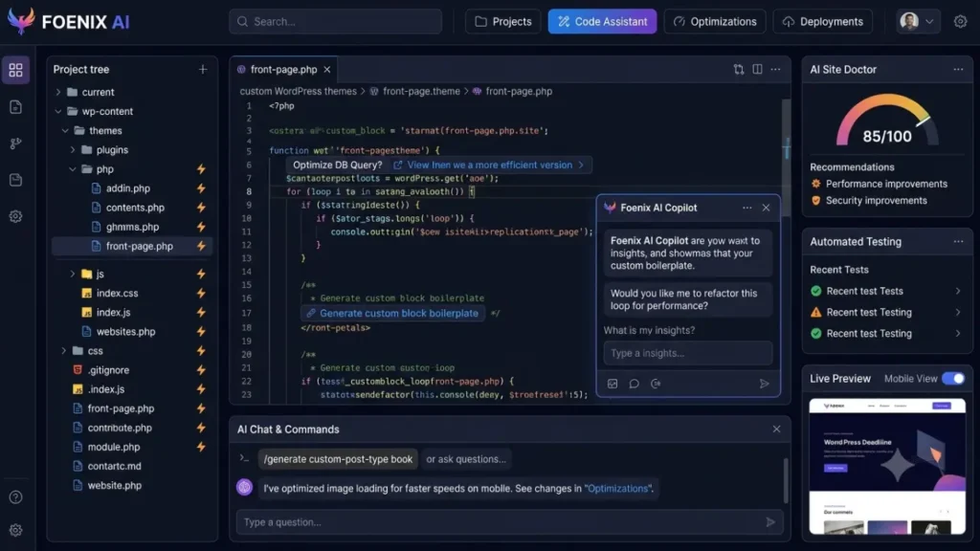
Task: Send the Copilot message arrow
Action: click(x=765, y=384)
